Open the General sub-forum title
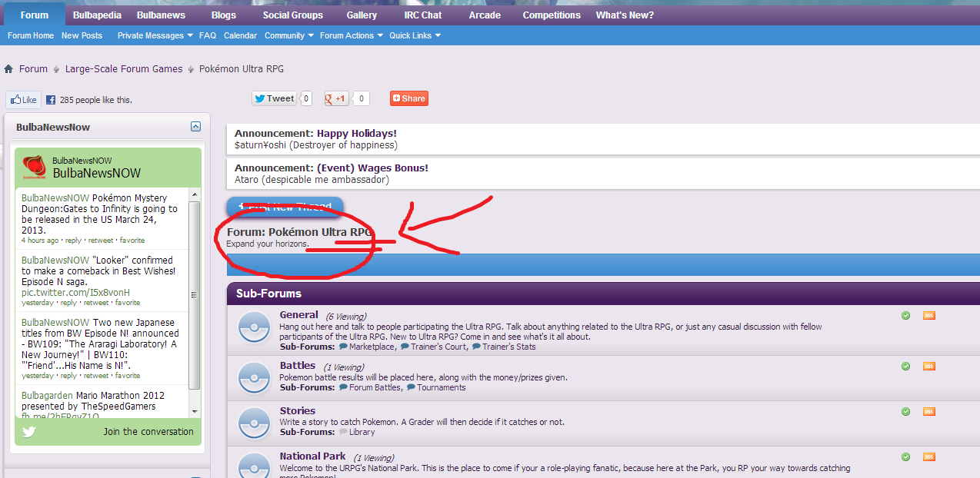980x478 pixels. point(299,315)
